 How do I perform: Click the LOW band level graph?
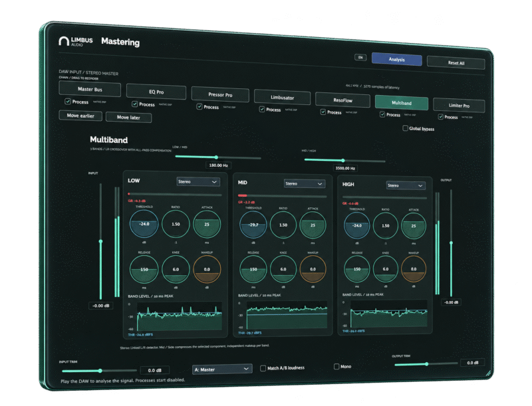180,316
